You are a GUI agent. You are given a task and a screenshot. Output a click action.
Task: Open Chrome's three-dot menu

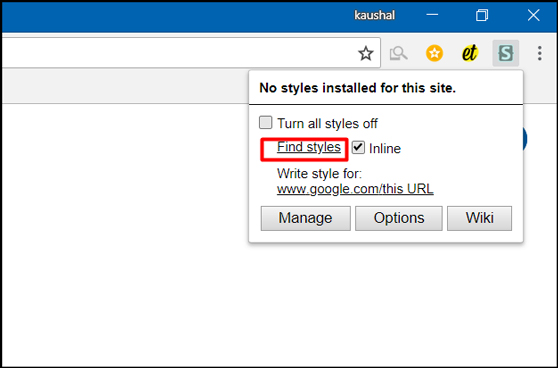tap(539, 53)
